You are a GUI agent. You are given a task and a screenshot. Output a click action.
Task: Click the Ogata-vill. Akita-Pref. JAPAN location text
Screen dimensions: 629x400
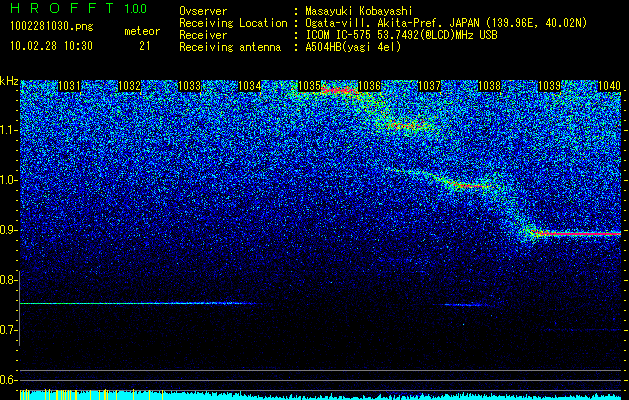446,23
